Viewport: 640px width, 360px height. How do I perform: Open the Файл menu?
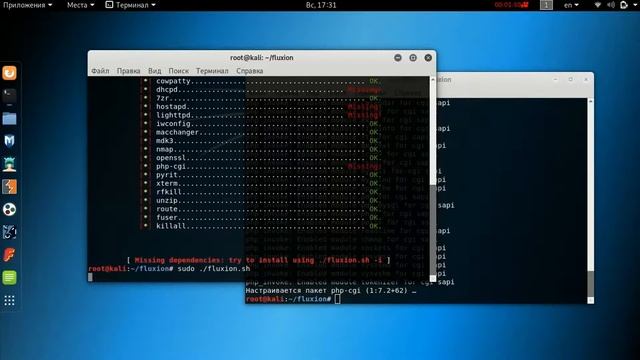coord(100,71)
